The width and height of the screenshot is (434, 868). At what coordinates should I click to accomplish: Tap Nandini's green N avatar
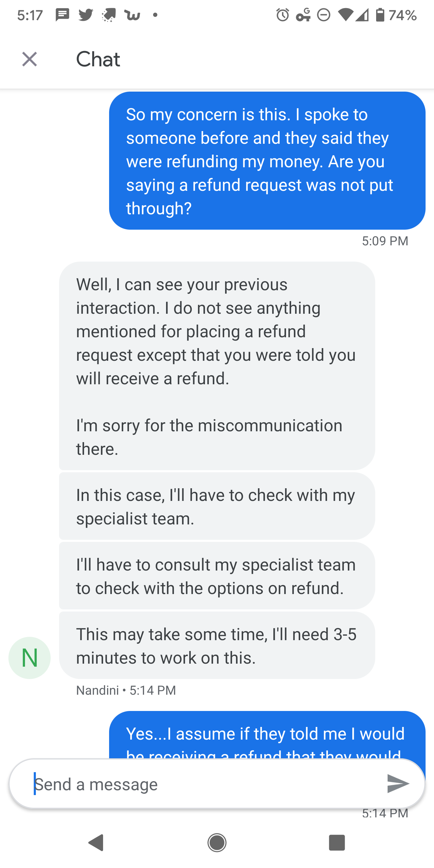point(30,658)
